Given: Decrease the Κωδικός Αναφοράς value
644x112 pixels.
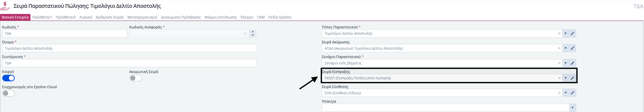Looking at the screenshot, I should click(253, 35).
